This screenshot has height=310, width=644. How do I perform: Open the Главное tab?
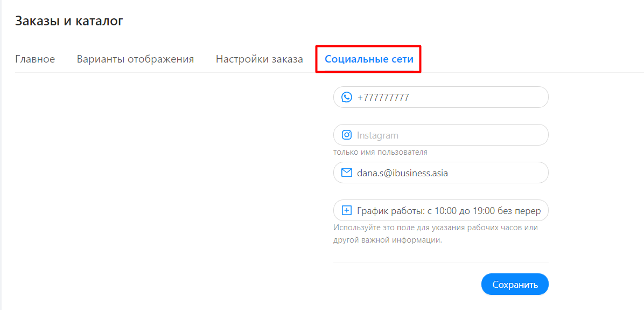click(x=35, y=59)
